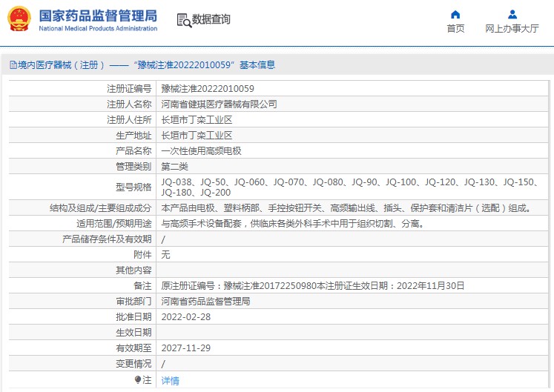Click the JQ-038 model specification list
554x392 pixels.
point(350,187)
